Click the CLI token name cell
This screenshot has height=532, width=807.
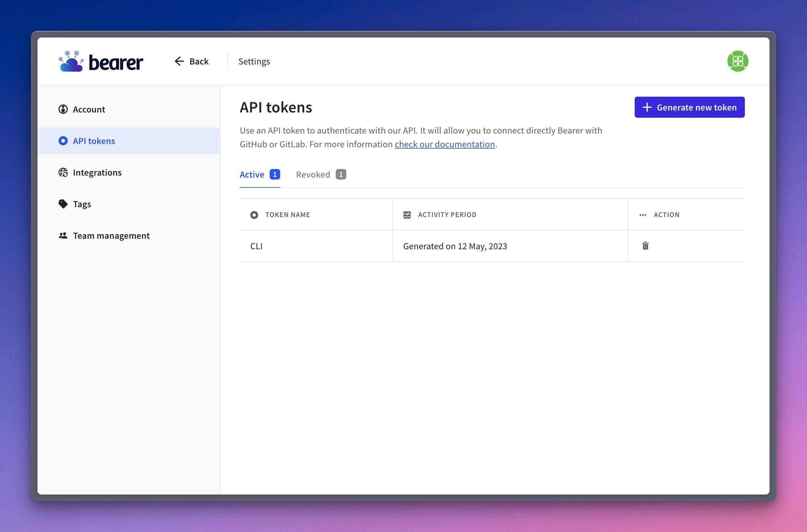click(x=316, y=246)
